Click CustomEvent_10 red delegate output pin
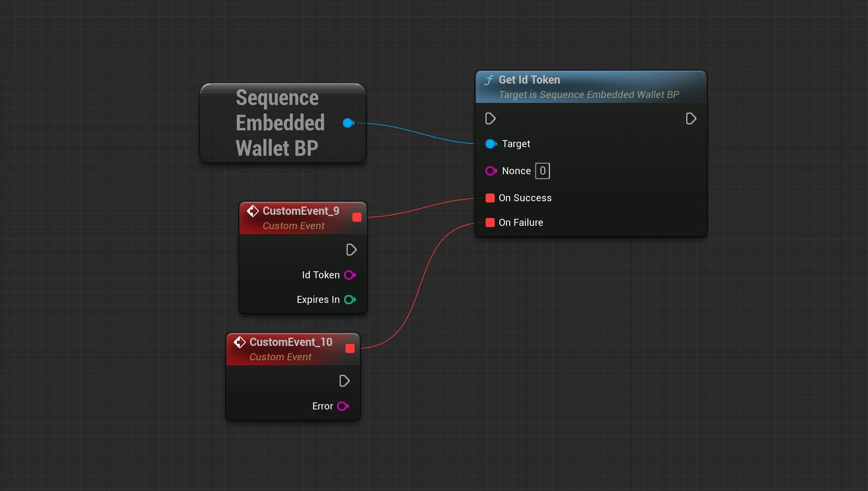 point(350,348)
